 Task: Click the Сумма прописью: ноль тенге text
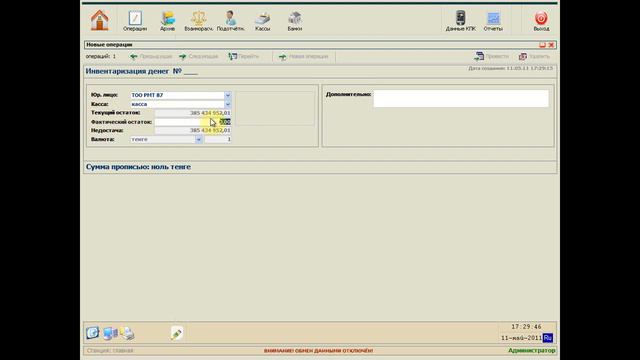click(x=138, y=167)
